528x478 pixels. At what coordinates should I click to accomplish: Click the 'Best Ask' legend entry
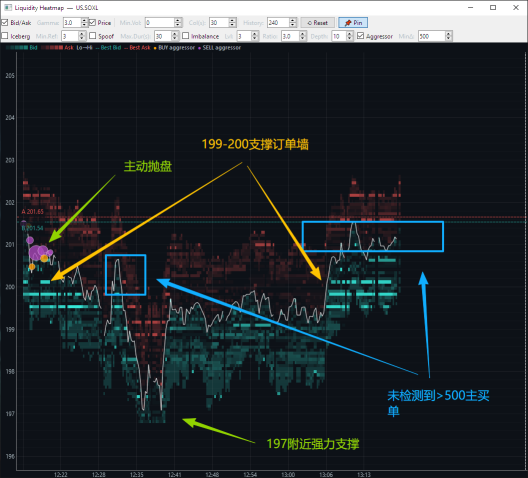[x=137, y=47]
